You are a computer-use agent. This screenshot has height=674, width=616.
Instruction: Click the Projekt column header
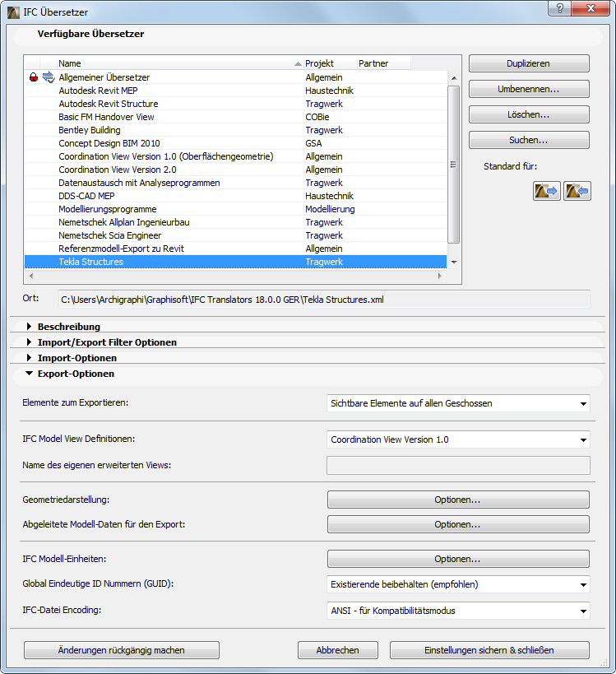tap(331, 63)
